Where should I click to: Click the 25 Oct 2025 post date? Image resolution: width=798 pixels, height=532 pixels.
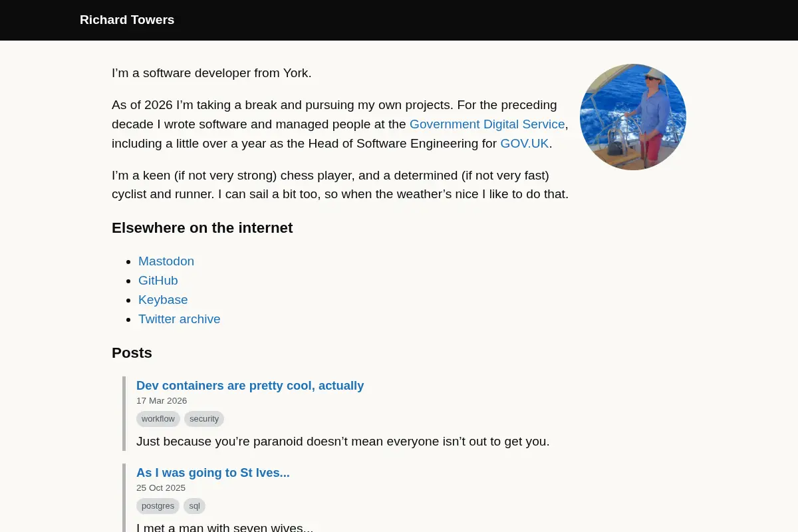[x=161, y=488]
